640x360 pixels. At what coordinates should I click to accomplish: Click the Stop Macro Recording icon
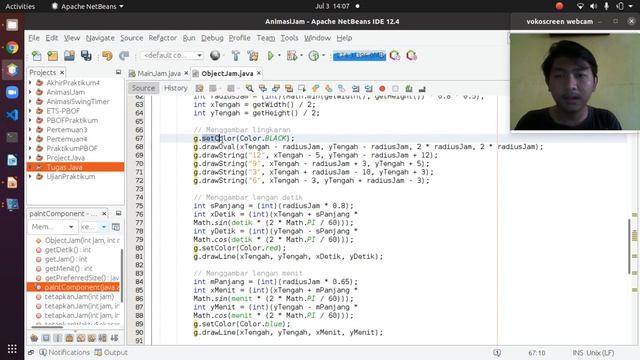point(395,88)
